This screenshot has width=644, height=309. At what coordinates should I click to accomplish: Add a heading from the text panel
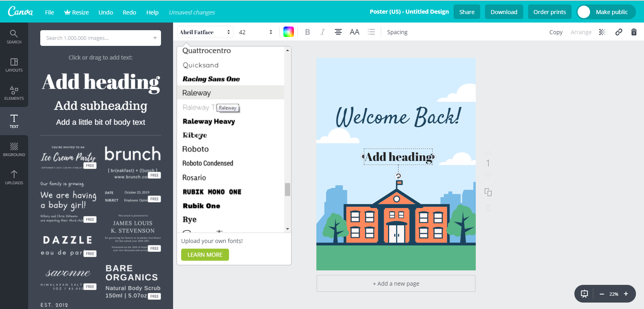click(x=101, y=82)
